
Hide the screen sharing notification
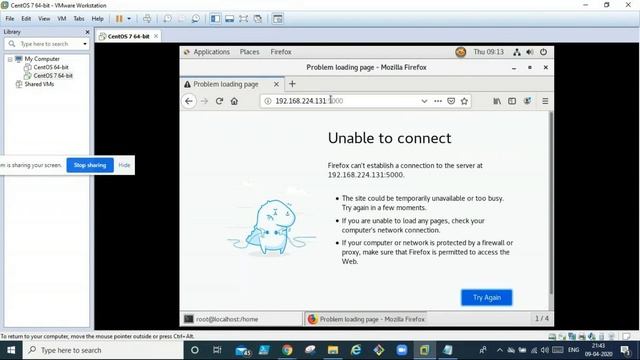[x=124, y=165]
